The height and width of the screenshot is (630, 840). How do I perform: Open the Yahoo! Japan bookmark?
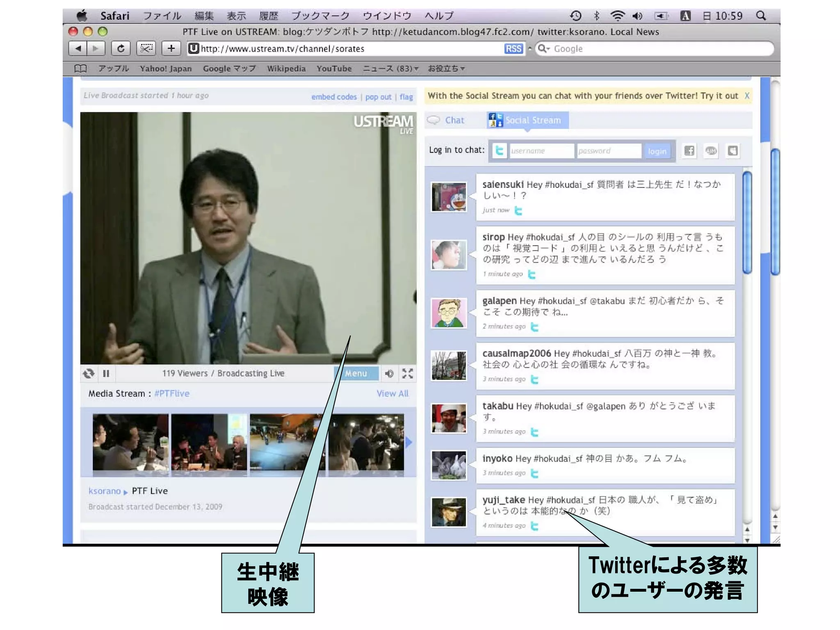(x=166, y=68)
